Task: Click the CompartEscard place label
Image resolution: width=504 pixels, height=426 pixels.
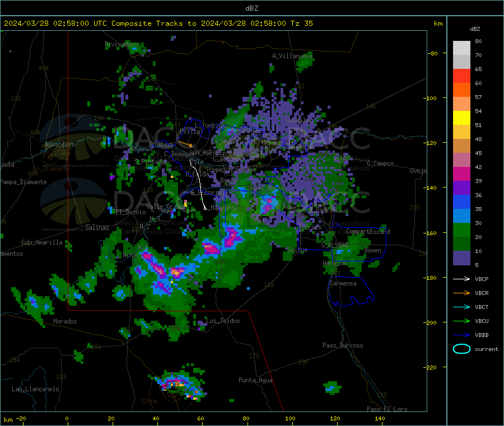Action: (368, 232)
